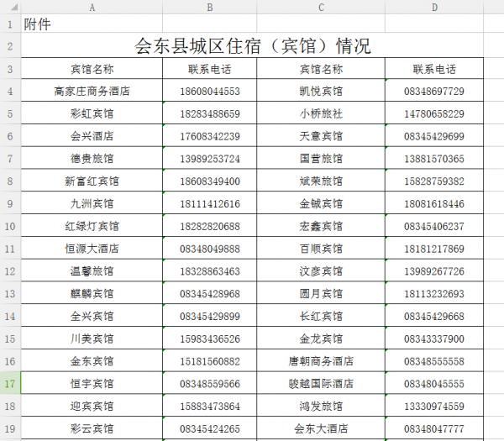This screenshot has width=504, height=441.
Task: Select cell 金东宾馆
Action: (92, 361)
